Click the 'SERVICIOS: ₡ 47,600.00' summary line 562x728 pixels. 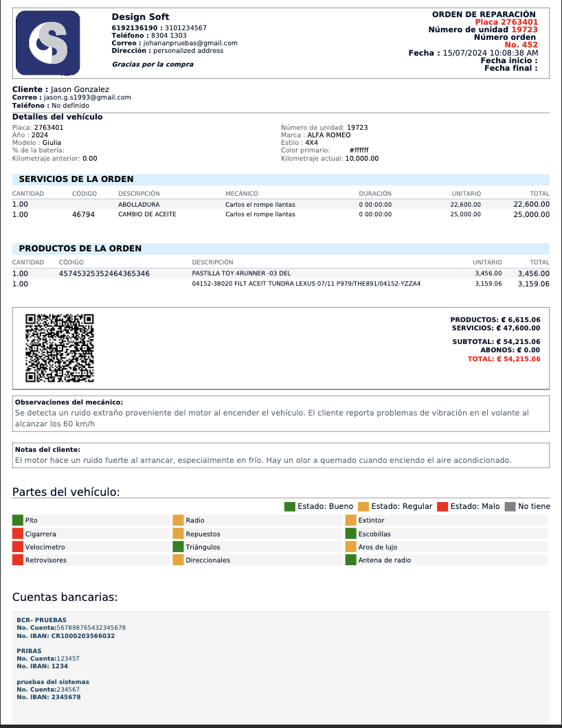click(x=496, y=328)
